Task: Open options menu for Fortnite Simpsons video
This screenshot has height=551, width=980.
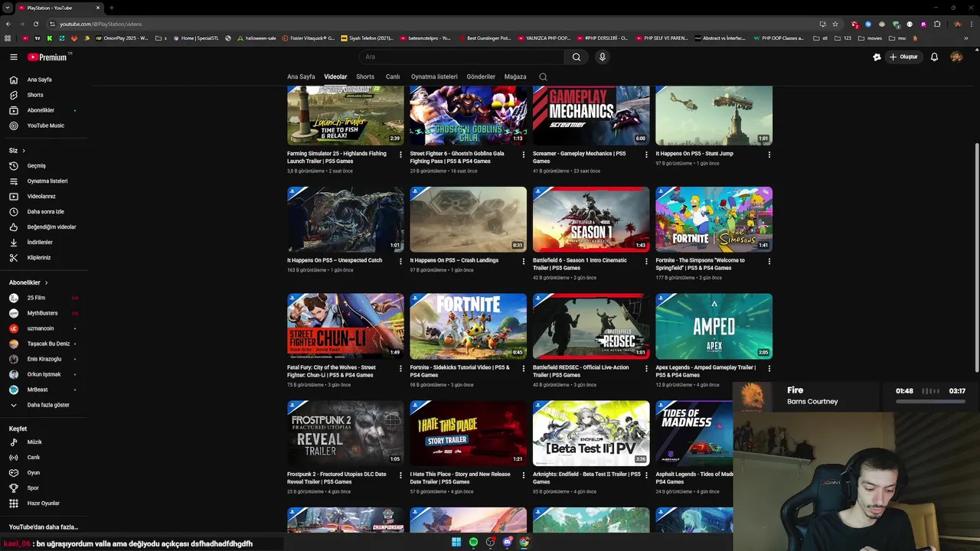Action: point(769,262)
